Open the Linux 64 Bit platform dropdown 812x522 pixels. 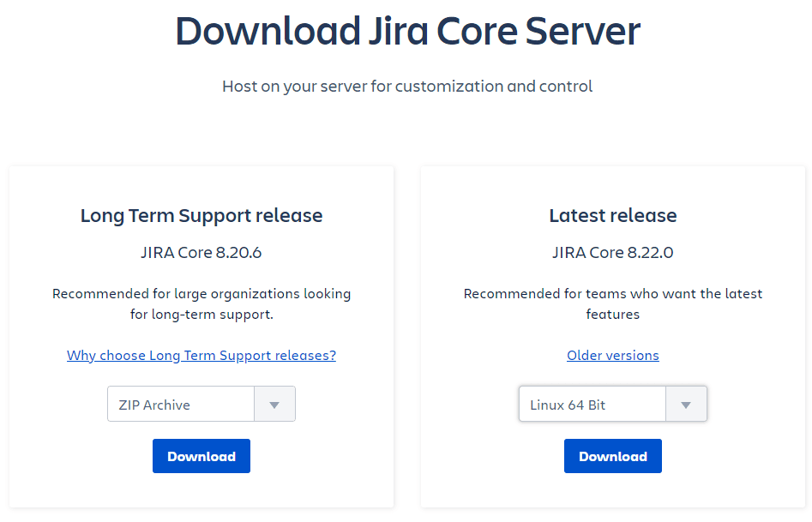pos(612,404)
